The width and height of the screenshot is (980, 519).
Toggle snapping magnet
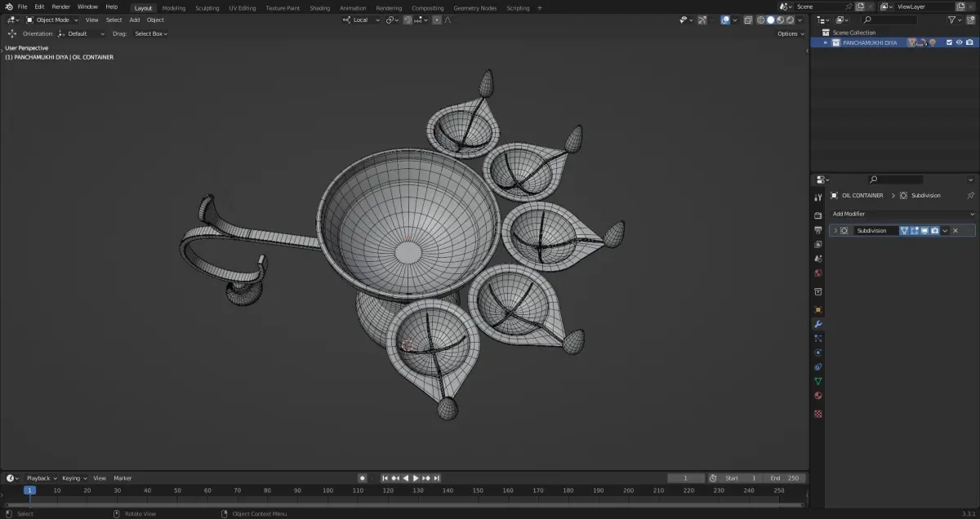click(x=408, y=20)
